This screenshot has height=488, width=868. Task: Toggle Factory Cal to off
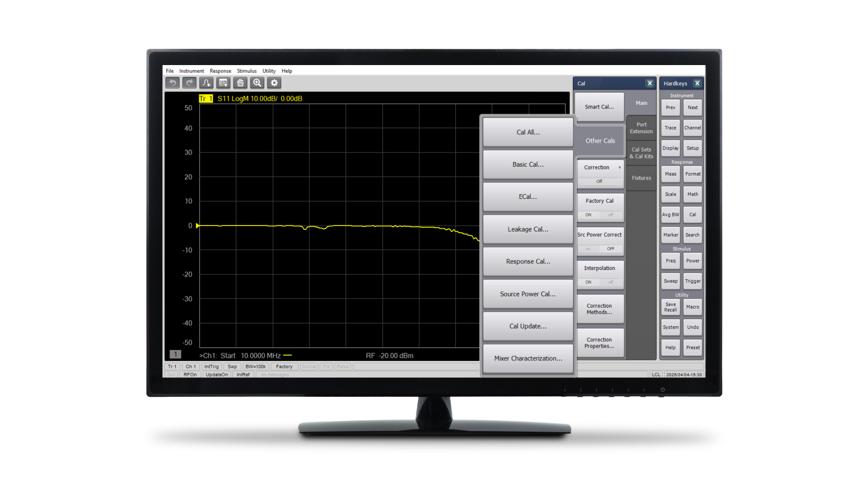(x=612, y=215)
